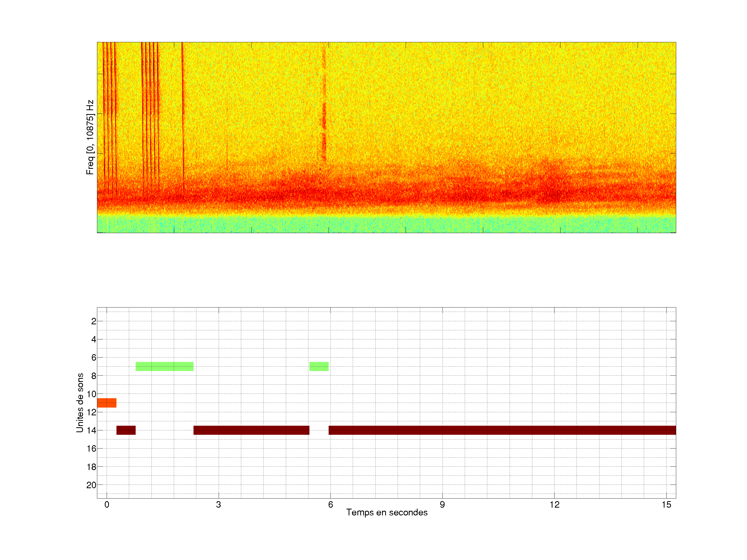
Task: Click the x-axis tick label 3
Action: pyautogui.click(x=218, y=505)
